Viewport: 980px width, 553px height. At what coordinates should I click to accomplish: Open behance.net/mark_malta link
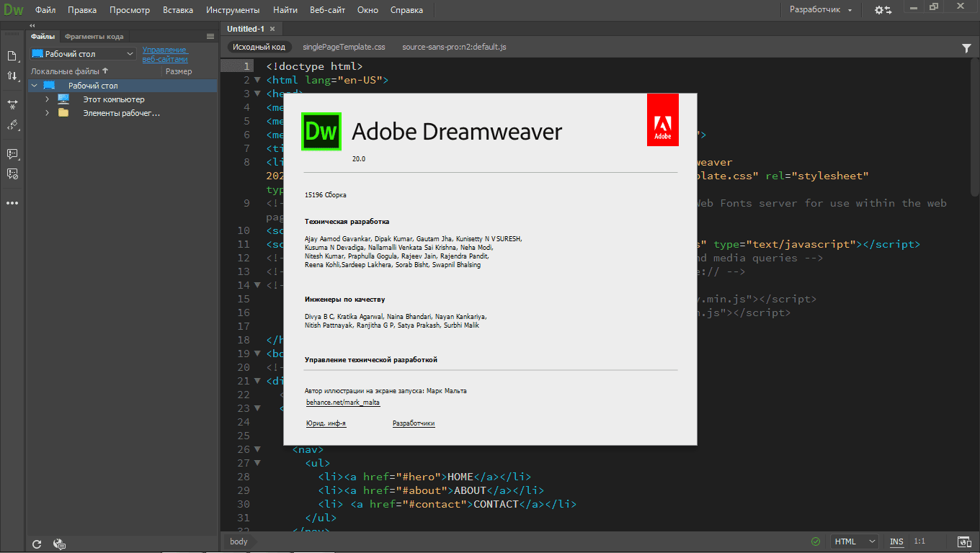click(343, 403)
